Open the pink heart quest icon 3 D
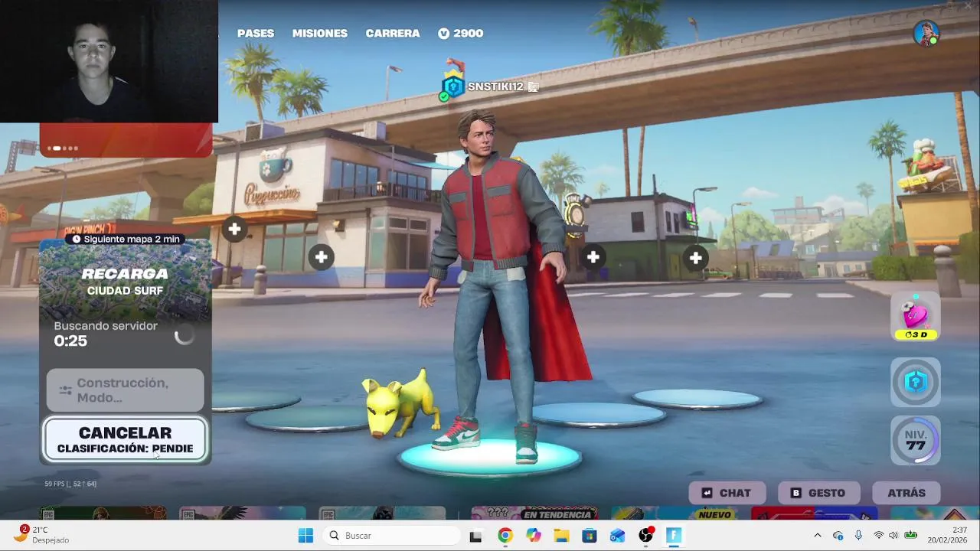Viewport: 980px width, 551px height. (916, 316)
